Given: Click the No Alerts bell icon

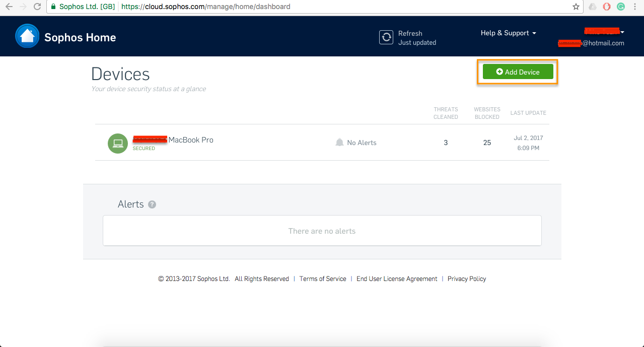Looking at the screenshot, I should (339, 143).
